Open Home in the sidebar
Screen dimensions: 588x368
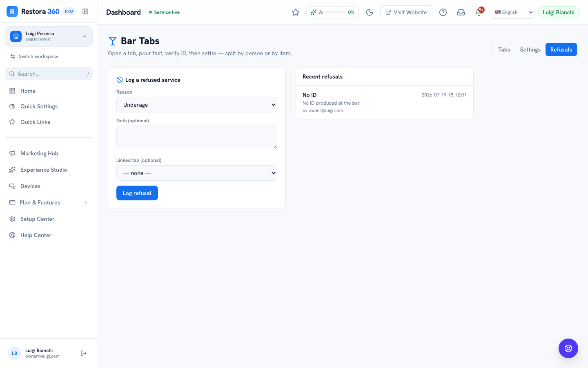tap(49, 91)
